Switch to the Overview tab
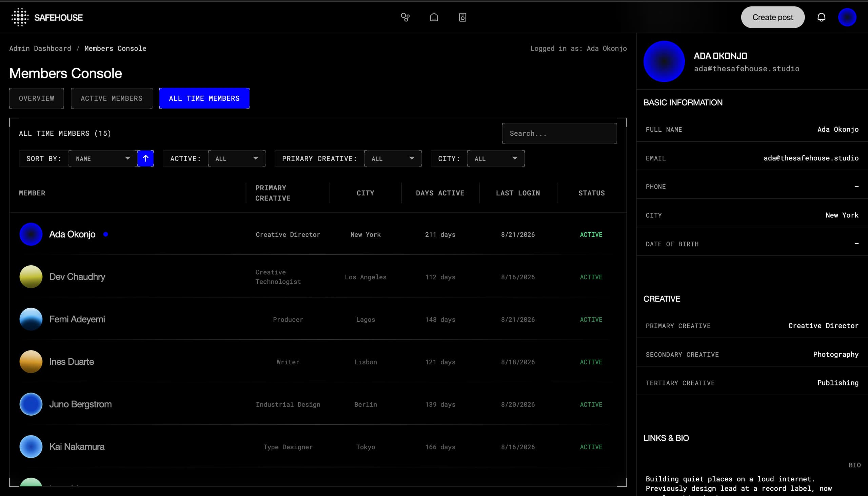This screenshot has width=868, height=496. click(x=36, y=98)
